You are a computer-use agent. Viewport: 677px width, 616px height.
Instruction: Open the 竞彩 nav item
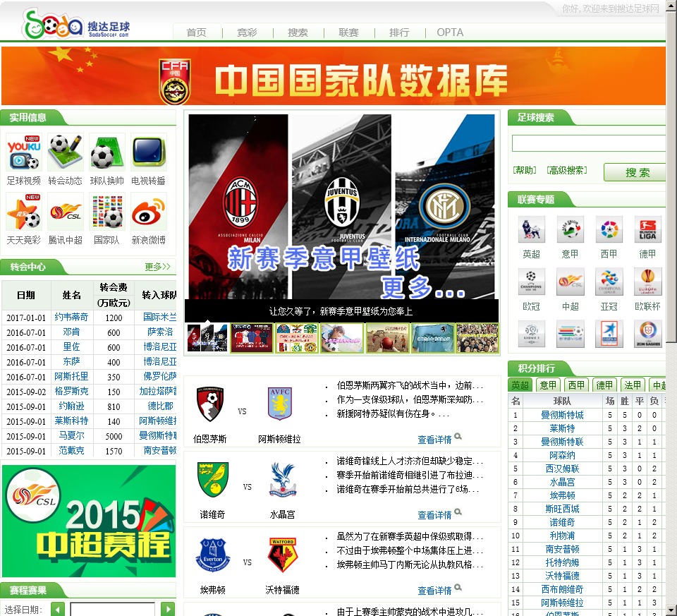pos(247,32)
